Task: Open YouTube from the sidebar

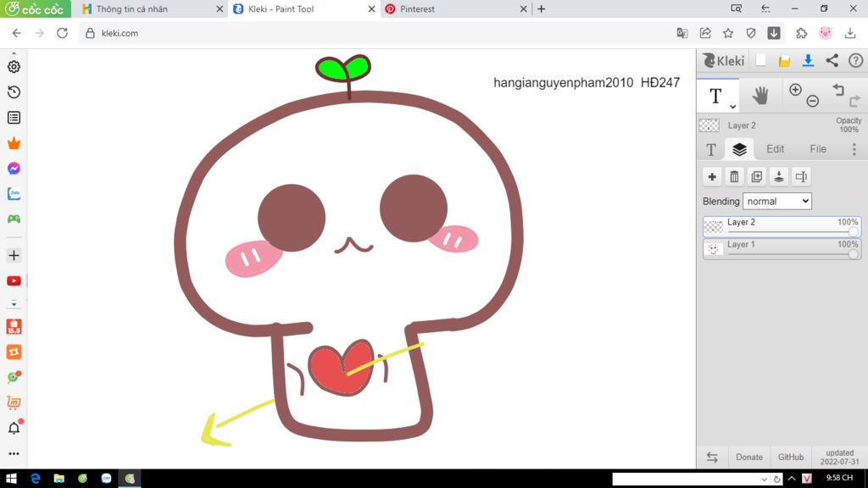Action: [14, 281]
